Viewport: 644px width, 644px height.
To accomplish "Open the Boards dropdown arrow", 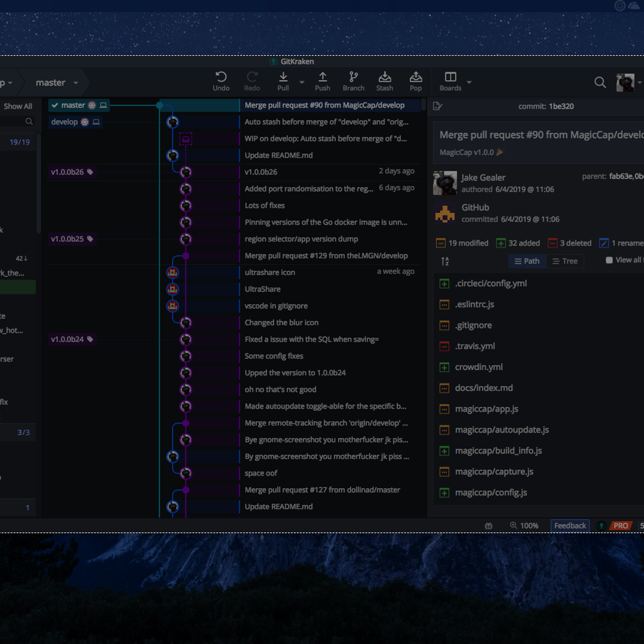I will 469,82.
